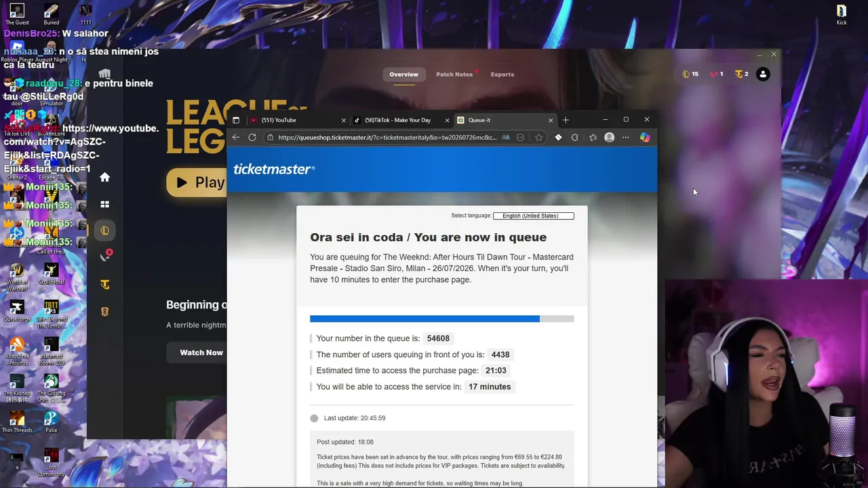
Task: Open Buried desktop shortcut
Action: 51,15
